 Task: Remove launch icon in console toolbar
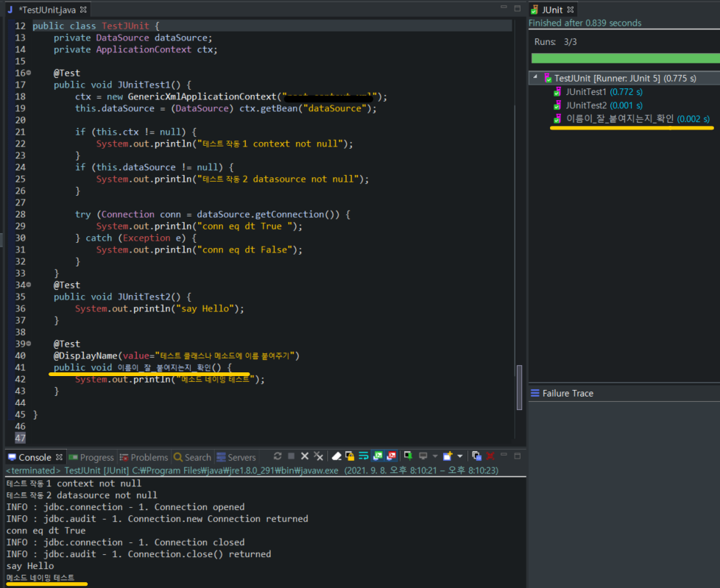pos(305,456)
